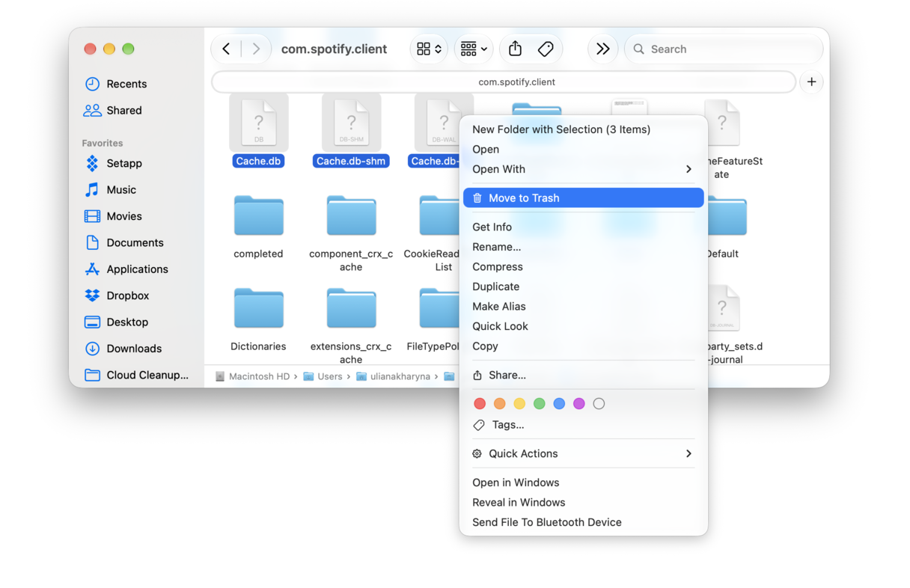Go back with the left chevron button
Image resolution: width=910 pixels, height=588 pixels.
(226, 49)
